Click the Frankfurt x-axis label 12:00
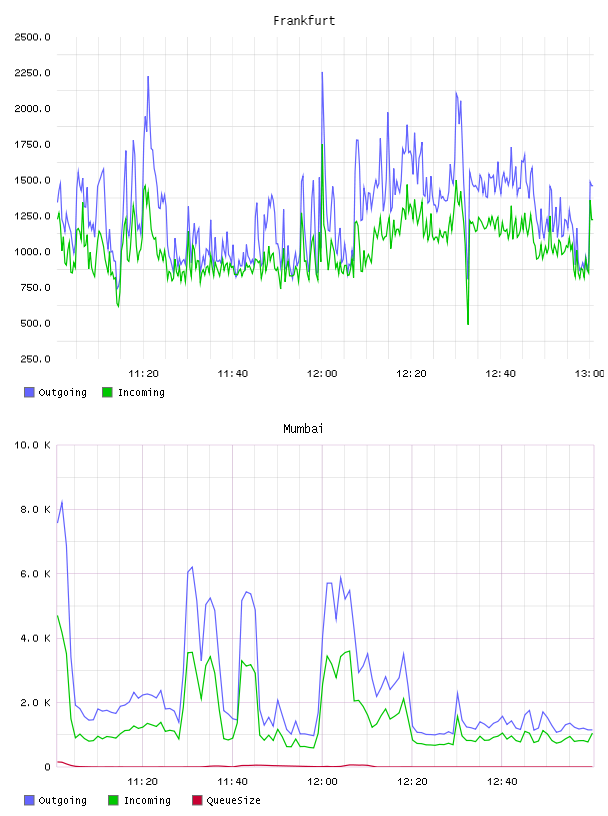Image resolution: width=608 pixels, height=816 pixels. (x=322, y=374)
